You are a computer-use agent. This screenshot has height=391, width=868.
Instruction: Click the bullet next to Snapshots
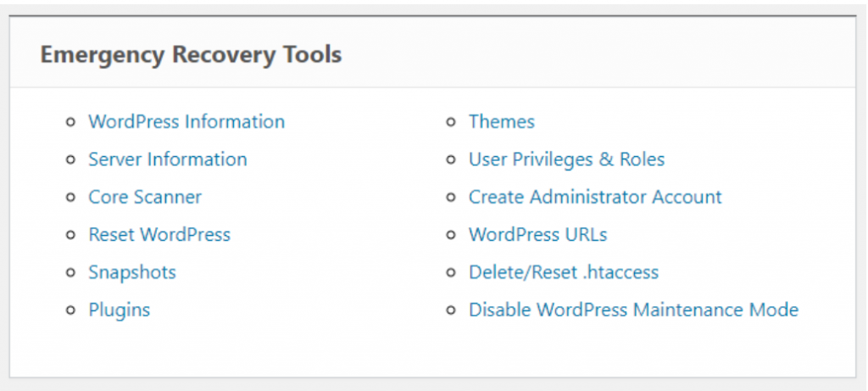pos(70,274)
